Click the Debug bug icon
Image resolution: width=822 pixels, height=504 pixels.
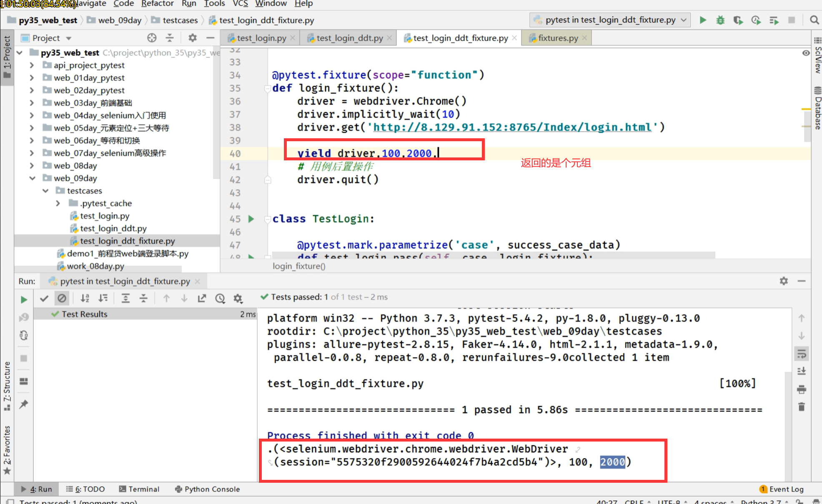[x=720, y=20]
